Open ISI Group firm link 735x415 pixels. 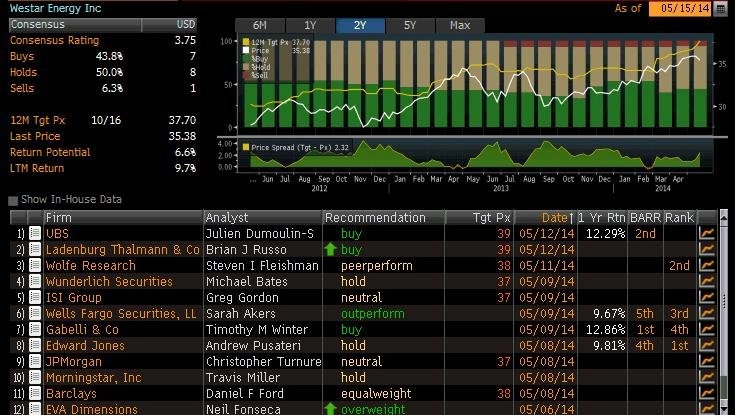[74, 297]
